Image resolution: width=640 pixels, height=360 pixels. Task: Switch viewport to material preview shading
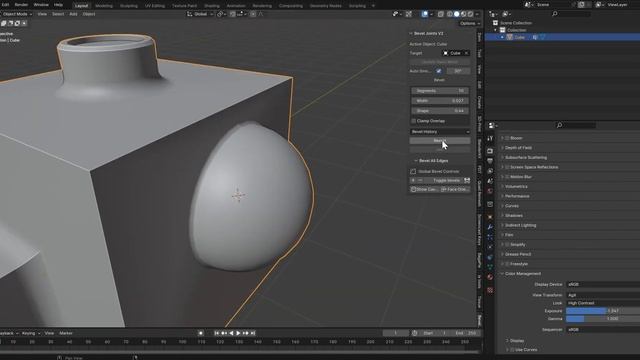pyautogui.click(x=463, y=14)
